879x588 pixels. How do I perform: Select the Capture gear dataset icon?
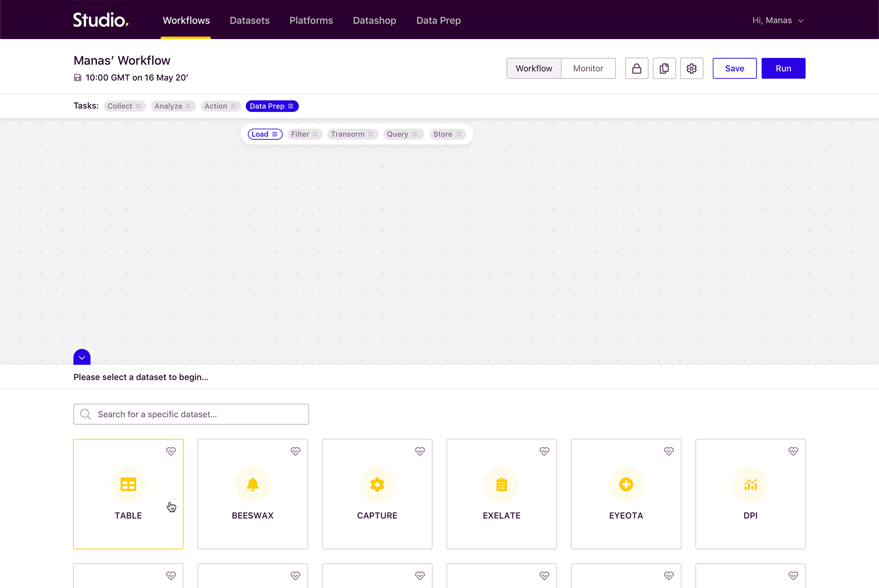pyautogui.click(x=377, y=484)
